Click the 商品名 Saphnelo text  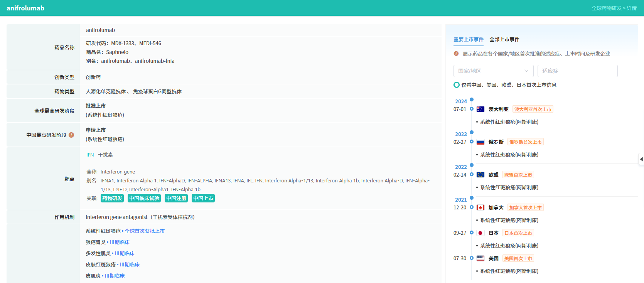pos(107,52)
